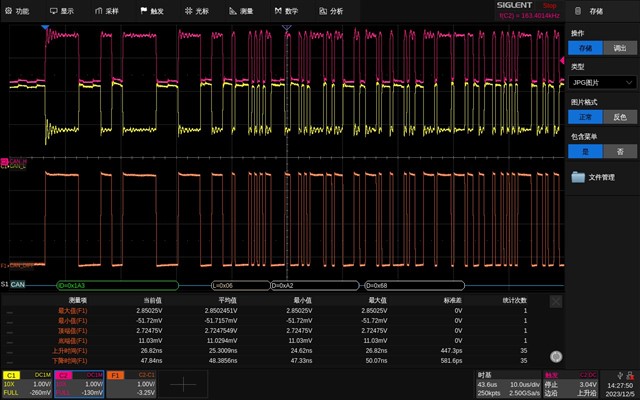Expand the JPG图片 type dropdown
The height and width of the screenshot is (400, 640).
tap(602, 82)
